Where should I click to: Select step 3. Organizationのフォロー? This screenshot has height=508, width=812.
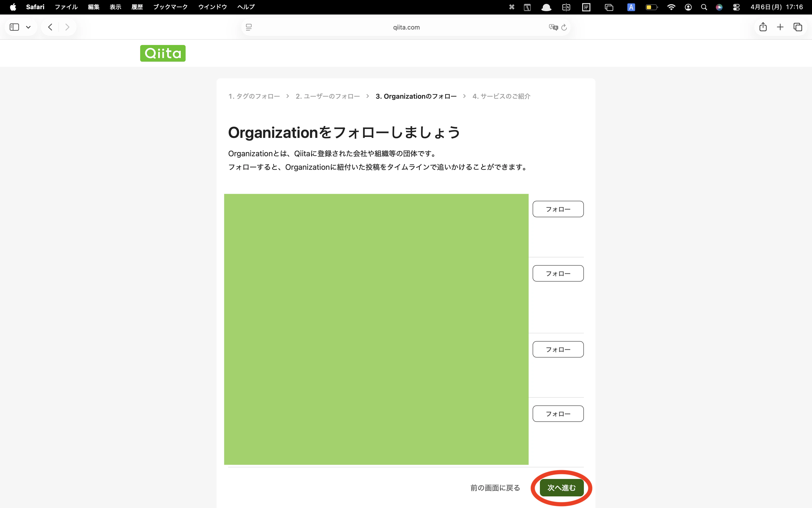[x=416, y=97]
